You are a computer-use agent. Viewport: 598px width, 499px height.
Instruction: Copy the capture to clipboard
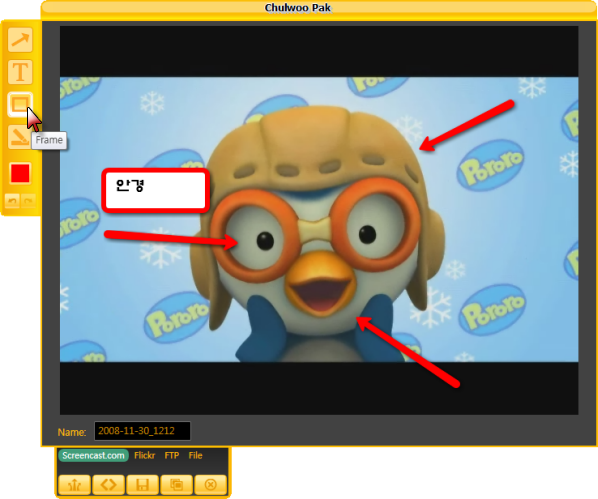(x=177, y=485)
